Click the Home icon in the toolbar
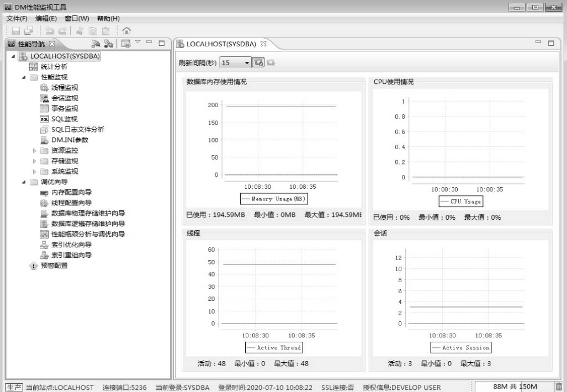 click(x=126, y=31)
